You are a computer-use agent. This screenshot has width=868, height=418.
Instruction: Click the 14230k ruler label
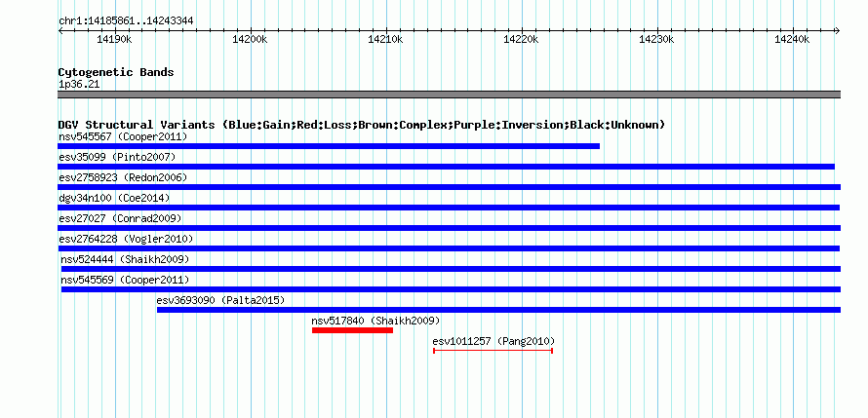(656, 39)
